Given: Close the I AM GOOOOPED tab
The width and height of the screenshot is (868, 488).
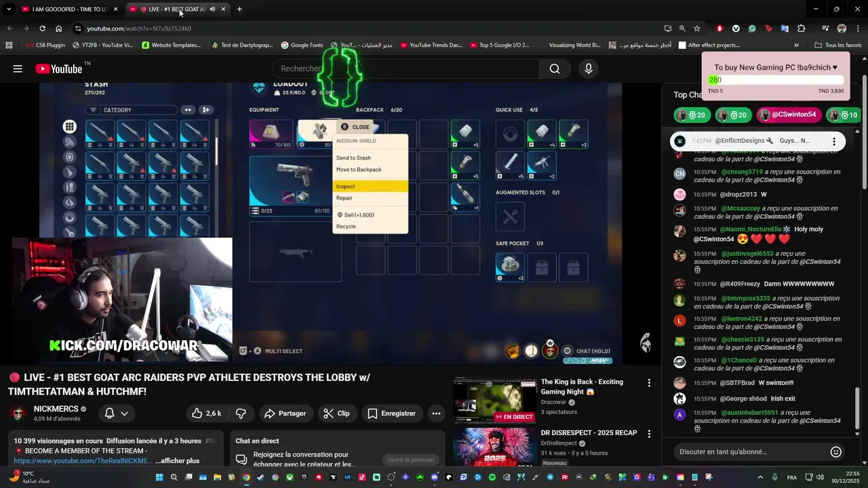Looking at the screenshot, I should tap(116, 9).
